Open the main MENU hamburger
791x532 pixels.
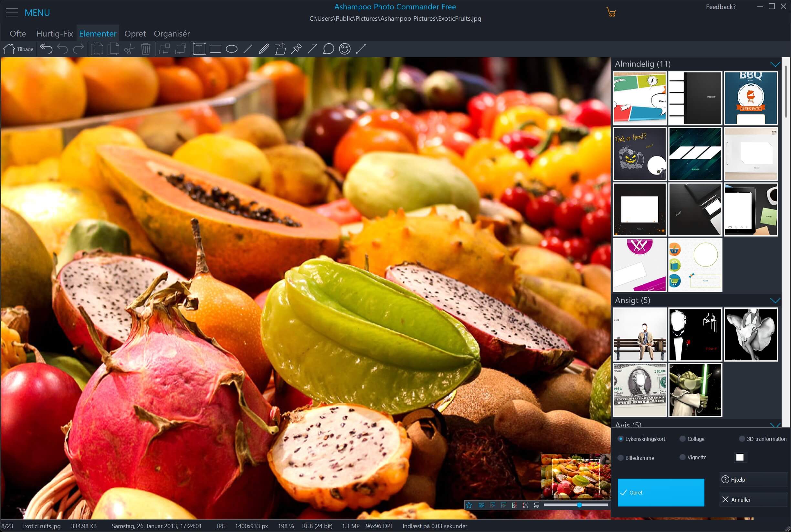12,13
